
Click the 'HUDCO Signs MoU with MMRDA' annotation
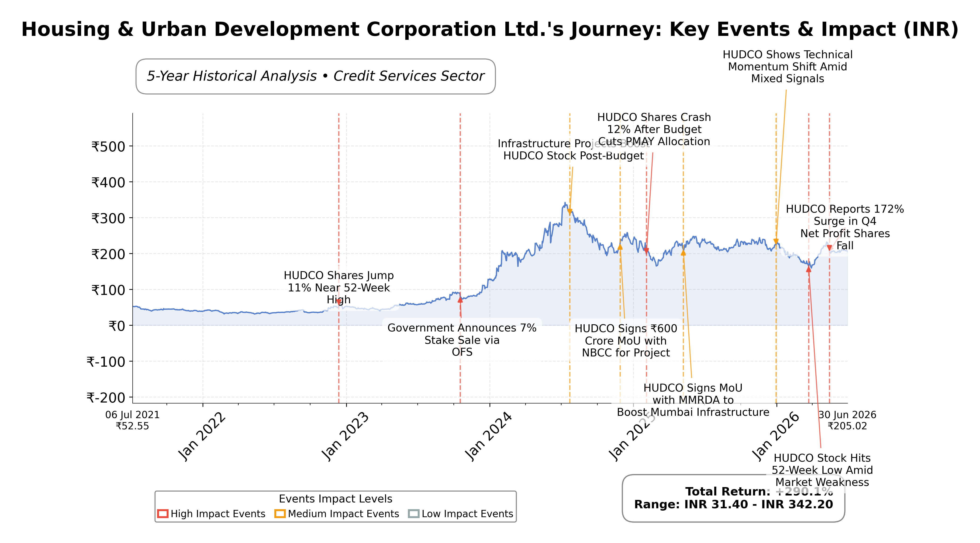(693, 400)
